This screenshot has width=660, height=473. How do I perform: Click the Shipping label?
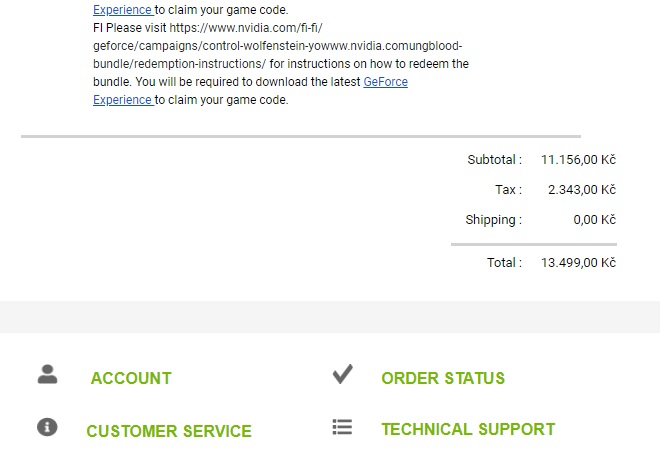493,220
